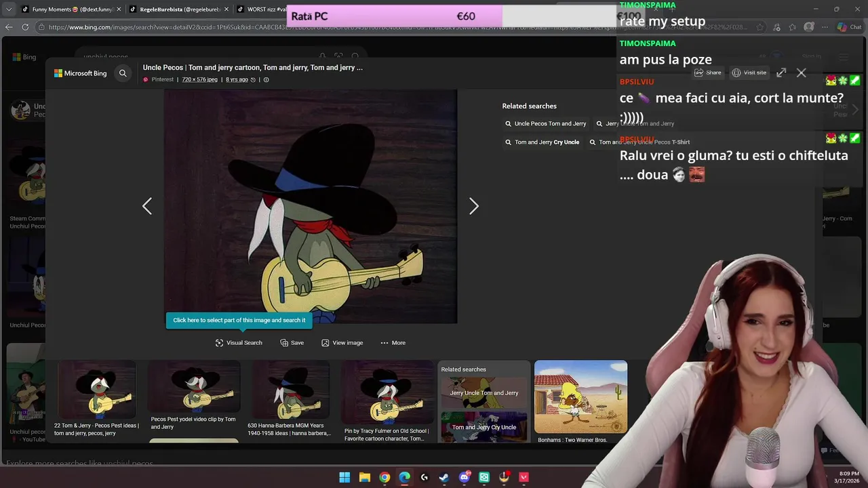Open the media music icon in toolbar
Viewport: 868px width, 488px height.
(x=776, y=27)
